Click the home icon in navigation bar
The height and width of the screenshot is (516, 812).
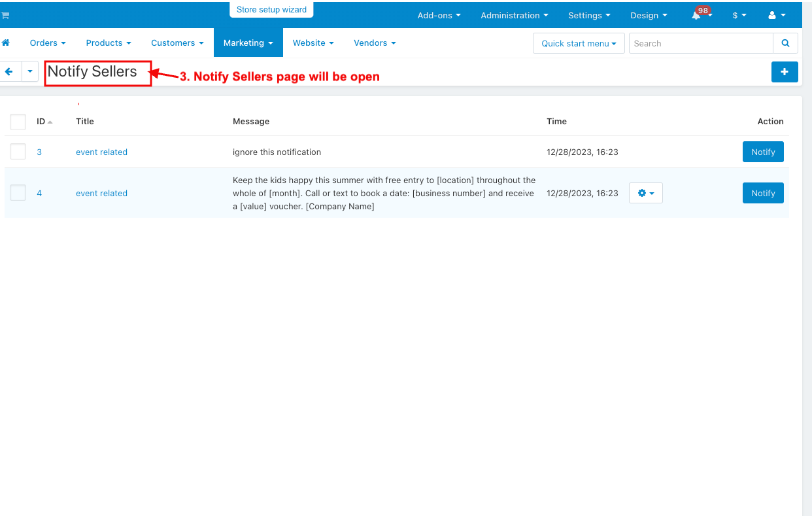[x=6, y=43]
